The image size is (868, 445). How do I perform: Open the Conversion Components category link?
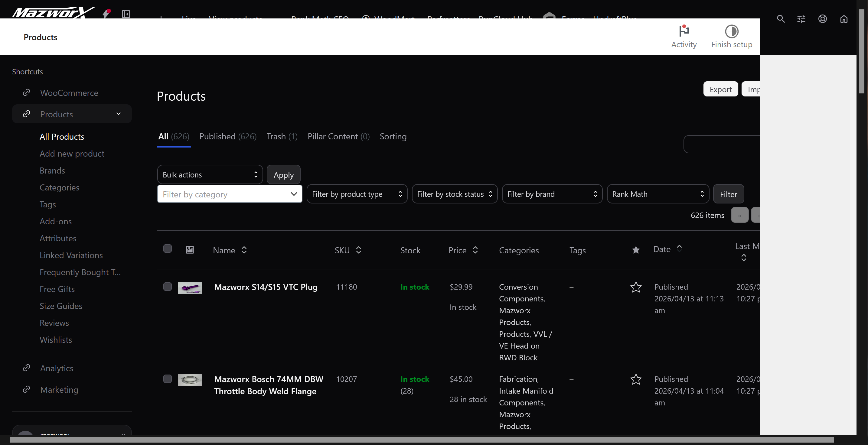tap(522, 293)
